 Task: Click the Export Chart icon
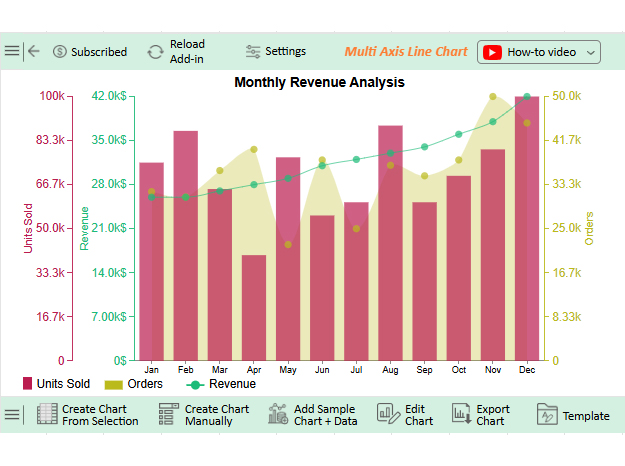[x=461, y=415]
